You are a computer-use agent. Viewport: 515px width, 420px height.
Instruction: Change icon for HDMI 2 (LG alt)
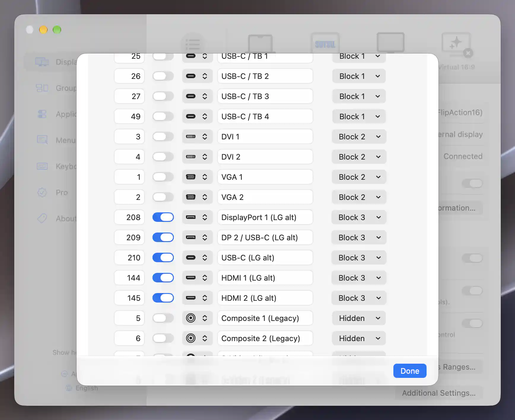pyautogui.click(x=197, y=298)
